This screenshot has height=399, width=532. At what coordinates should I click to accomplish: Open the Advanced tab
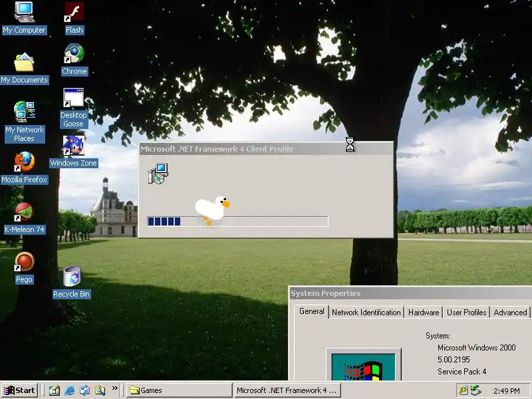510,313
